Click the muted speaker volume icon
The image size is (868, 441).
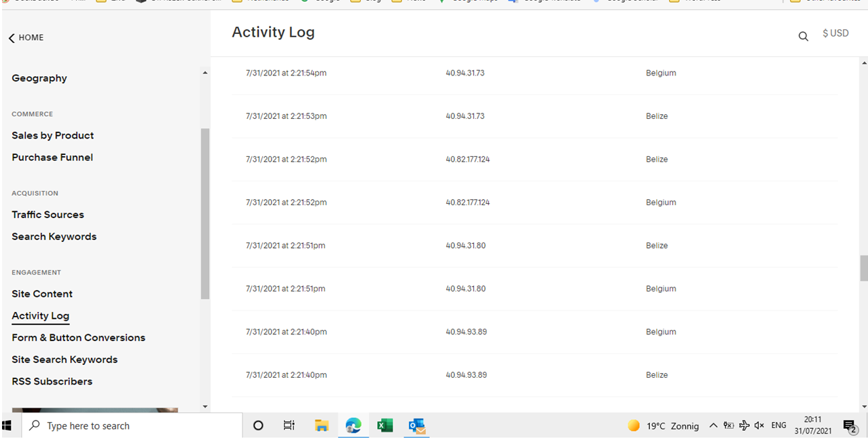tap(759, 425)
